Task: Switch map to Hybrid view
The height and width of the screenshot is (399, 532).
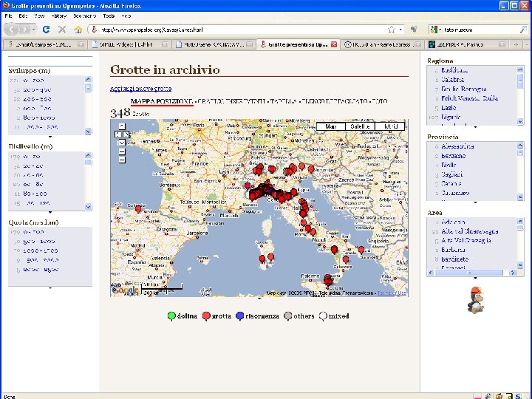Action: [x=390, y=126]
